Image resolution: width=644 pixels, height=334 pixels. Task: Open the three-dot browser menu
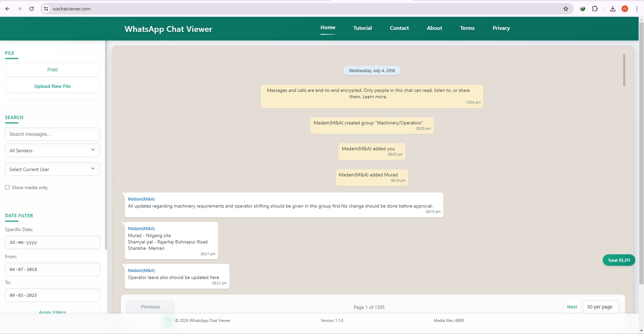pos(637,9)
